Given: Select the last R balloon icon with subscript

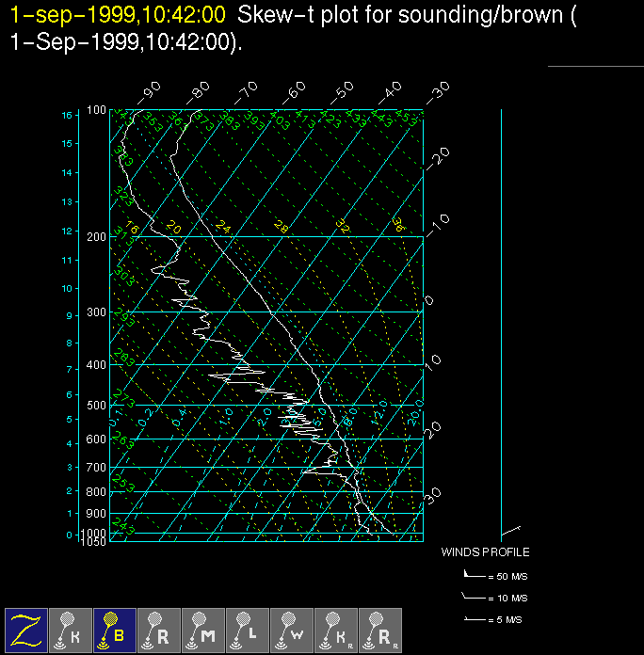Looking at the screenshot, I should 380,629.
